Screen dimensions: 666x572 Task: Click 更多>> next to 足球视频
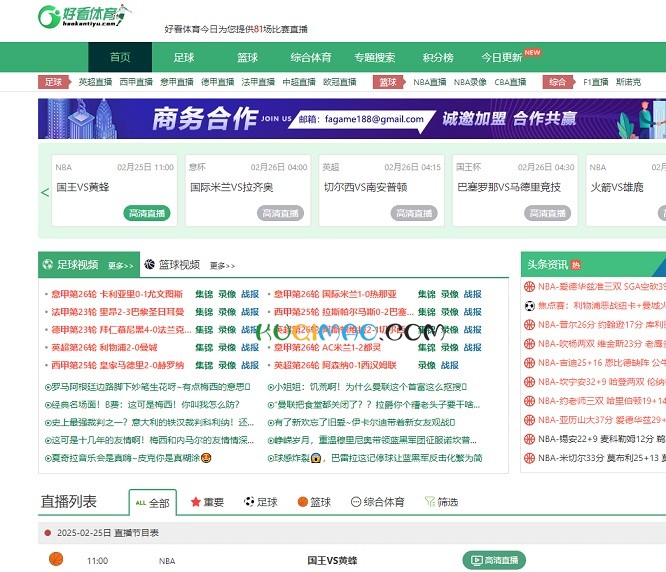[x=121, y=266]
